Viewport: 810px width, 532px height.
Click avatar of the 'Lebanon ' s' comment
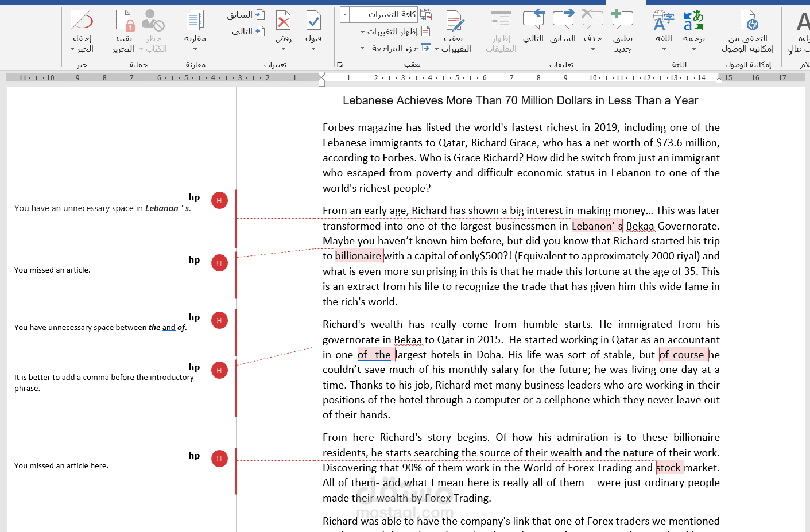(219, 200)
